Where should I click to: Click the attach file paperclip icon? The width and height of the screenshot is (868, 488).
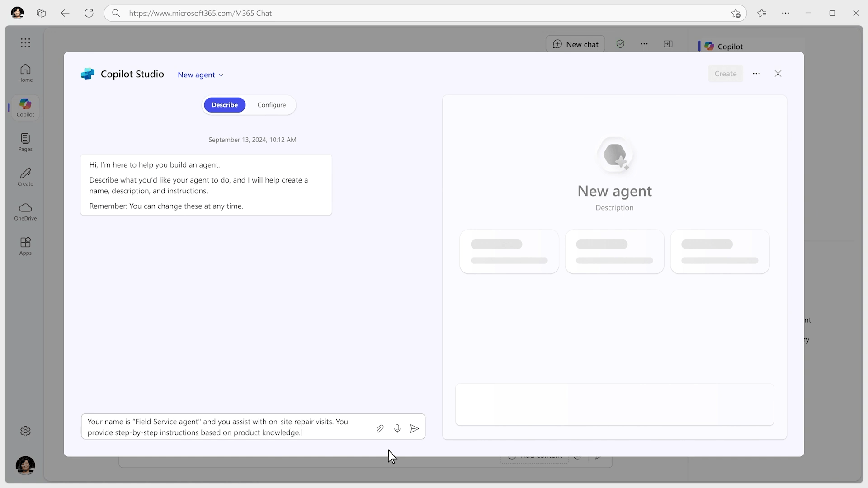[x=380, y=428]
